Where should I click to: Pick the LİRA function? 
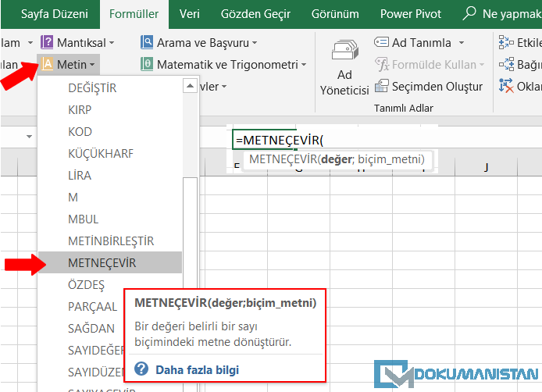(x=110, y=175)
